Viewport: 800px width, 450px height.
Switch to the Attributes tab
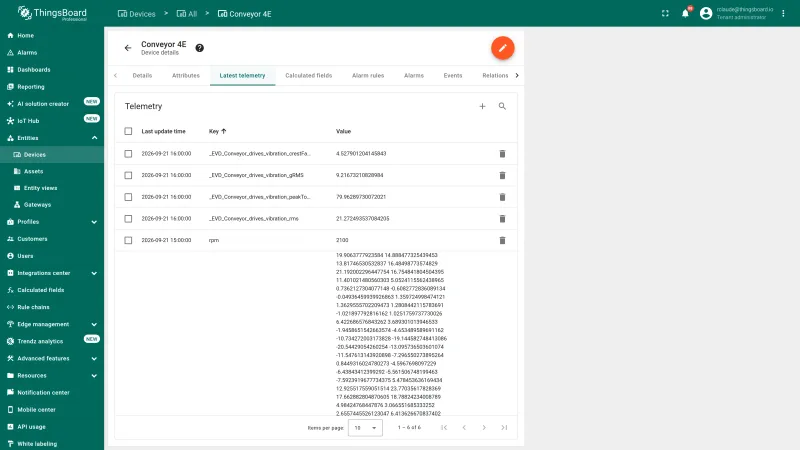click(x=186, y=76)
